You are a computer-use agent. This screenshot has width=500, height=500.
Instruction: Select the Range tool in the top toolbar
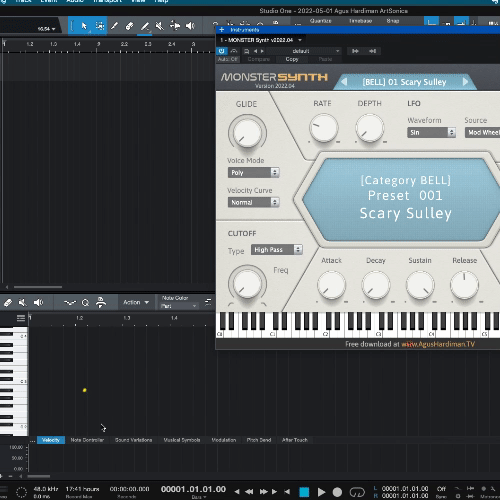tap(99, 26)
